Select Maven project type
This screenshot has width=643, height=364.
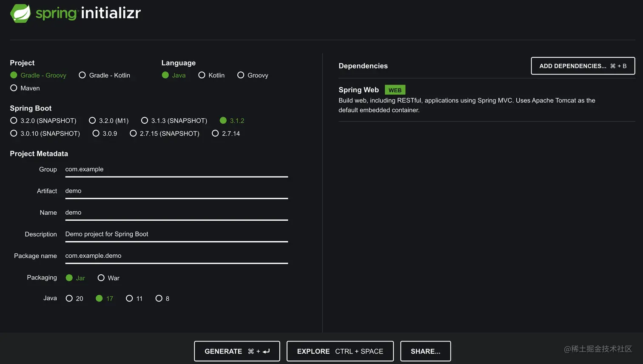tap(25, 88)
